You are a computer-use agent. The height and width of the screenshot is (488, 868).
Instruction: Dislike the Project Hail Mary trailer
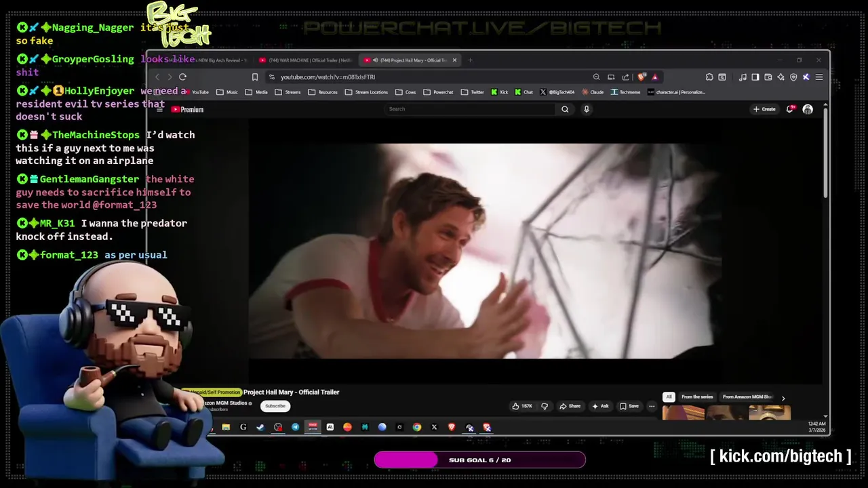click(x=544, y=406)
